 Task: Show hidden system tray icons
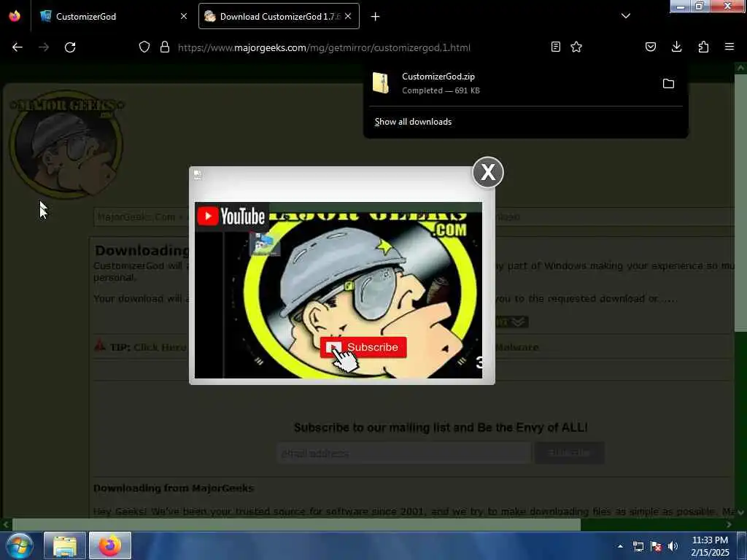(620, 546)
